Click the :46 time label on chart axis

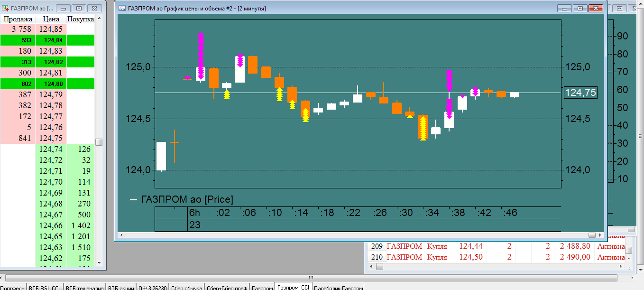pyautogui.click(x=510, y=213)
